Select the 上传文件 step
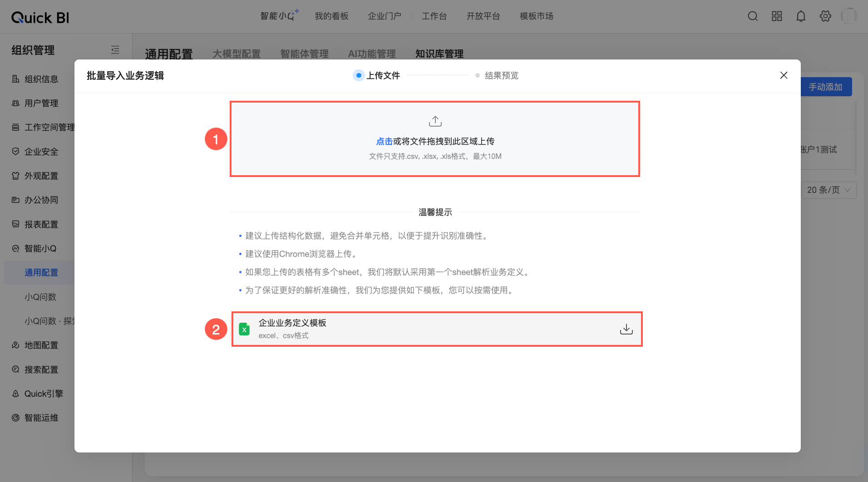 [377, 75]
